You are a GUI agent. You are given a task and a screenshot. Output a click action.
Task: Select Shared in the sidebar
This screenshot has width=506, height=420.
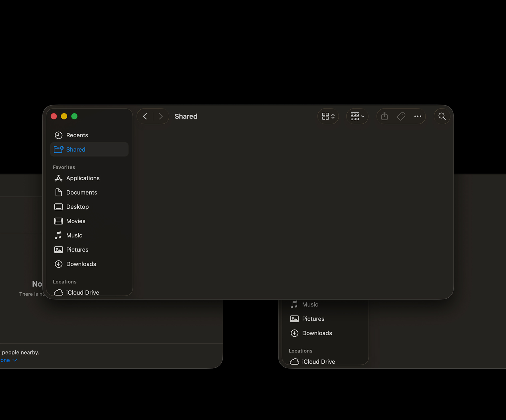[x=76, y=149]
